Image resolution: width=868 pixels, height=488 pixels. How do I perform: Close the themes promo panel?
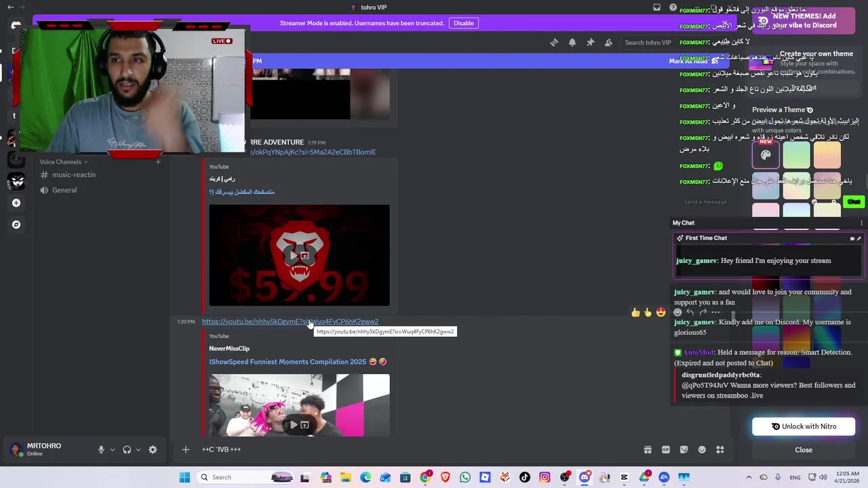(x=804, y=450)
